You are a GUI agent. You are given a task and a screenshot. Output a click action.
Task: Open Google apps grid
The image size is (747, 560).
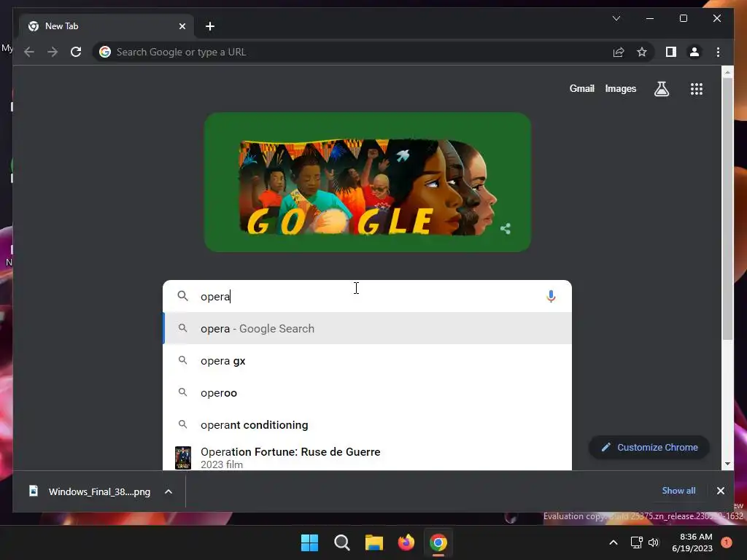pyautogui.click(x=697, y=88)
